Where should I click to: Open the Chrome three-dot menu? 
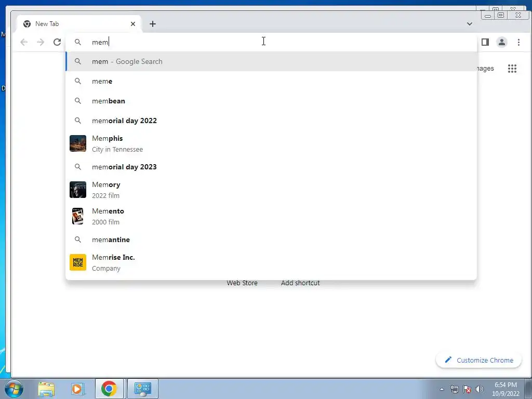(518, 42)
